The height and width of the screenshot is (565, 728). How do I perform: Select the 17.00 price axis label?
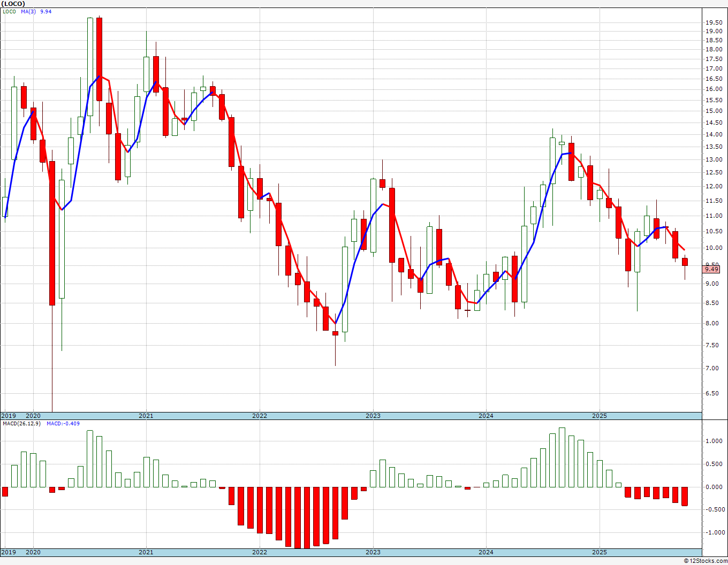pyautogui.click(x=713, y=68)
